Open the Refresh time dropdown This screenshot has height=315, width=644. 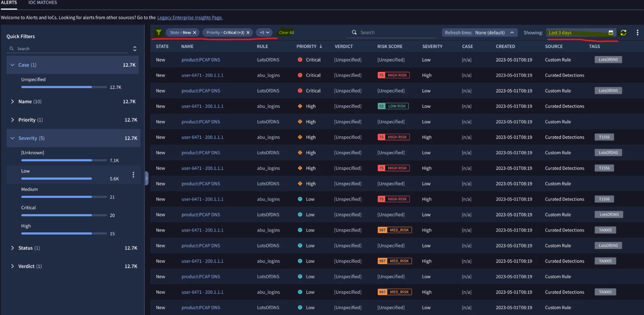pyautogui.click(x=479, y=32)
